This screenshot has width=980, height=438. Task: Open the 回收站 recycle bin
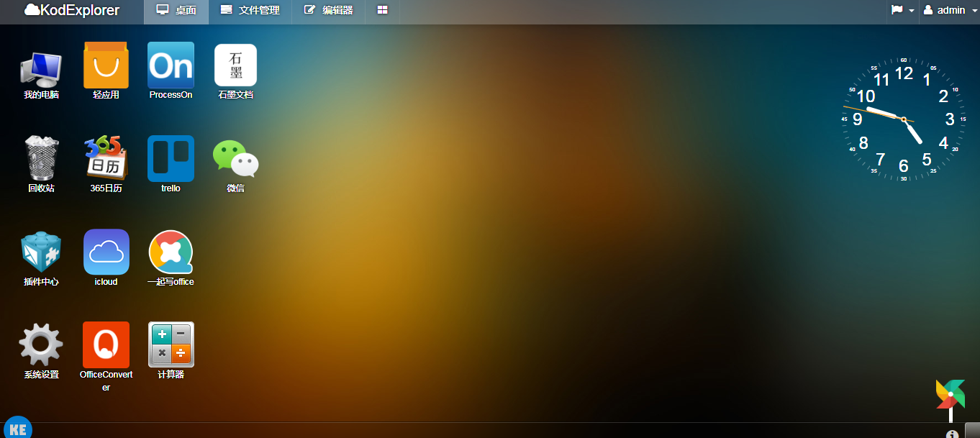[41, 158]
